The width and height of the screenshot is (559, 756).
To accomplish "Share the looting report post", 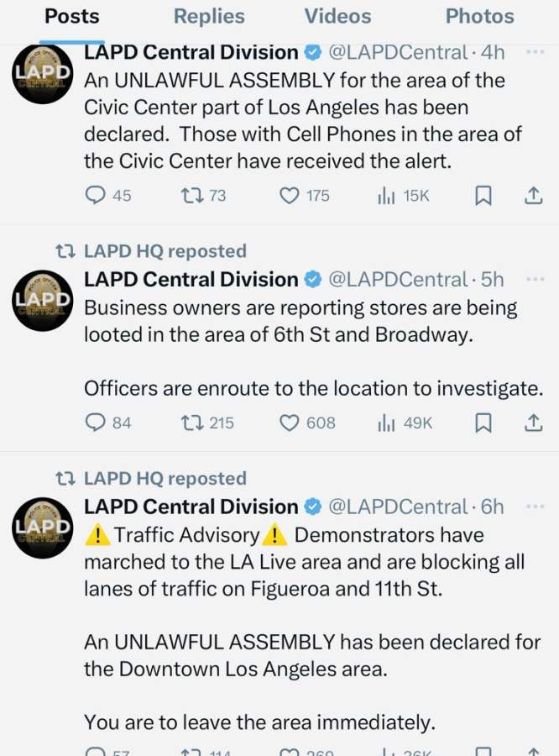I will click(x=533, y=423).
